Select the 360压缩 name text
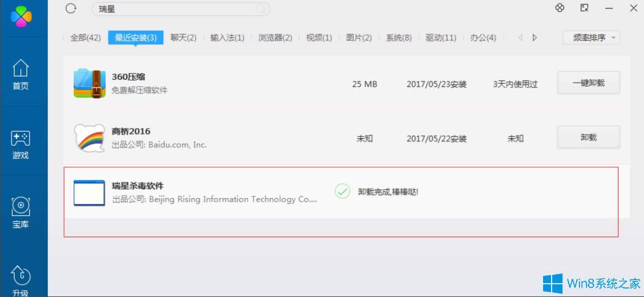Viewport: 644px width, 297px height. pyautogui.click(x=129, y=77)
